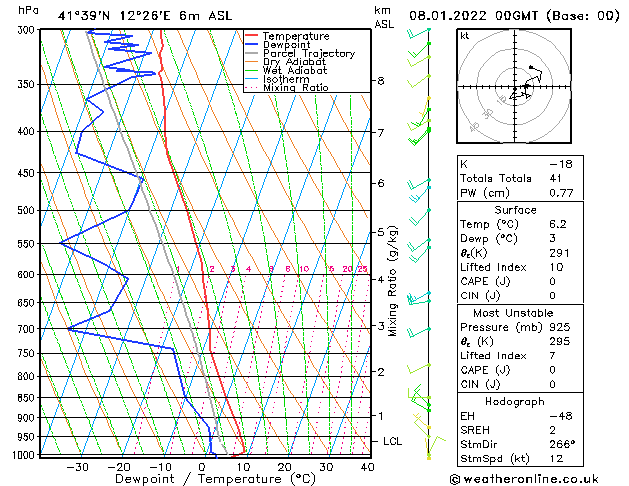
Task: Click the 'Mixing Ratio (g/kg)' vertical axis label
Action: [393, 281]
